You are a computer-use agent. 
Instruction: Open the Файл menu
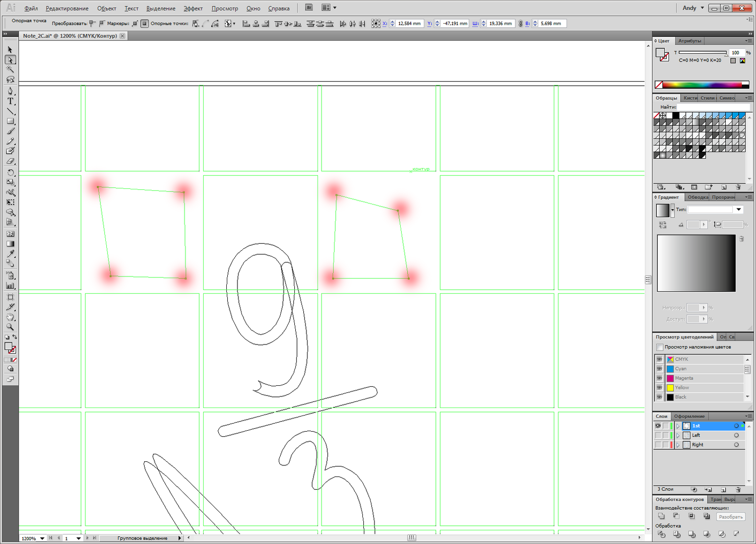pos(31,9)
